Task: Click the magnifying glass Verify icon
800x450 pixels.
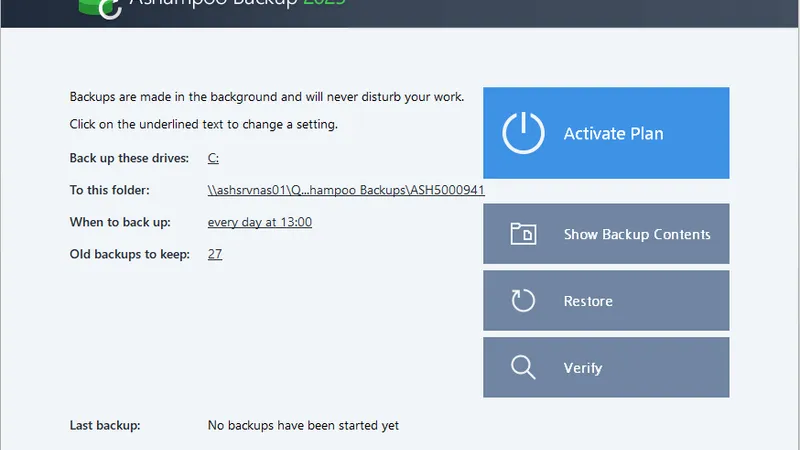Action: pos(523,367)
